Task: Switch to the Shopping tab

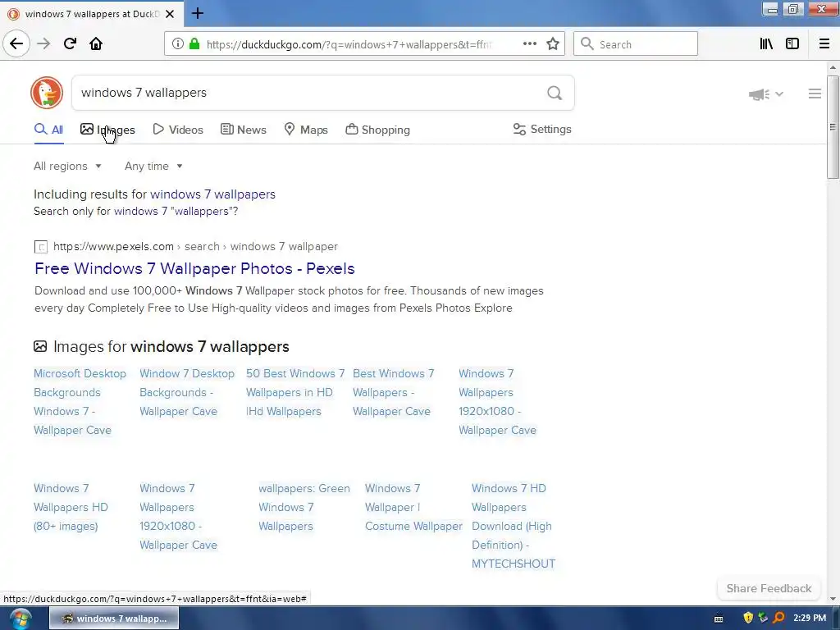Action: [x=377, y=130]
